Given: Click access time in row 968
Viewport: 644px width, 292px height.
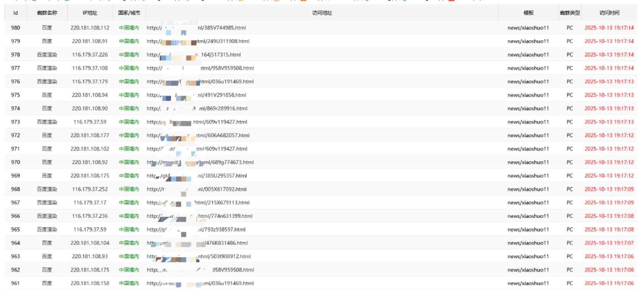Looking at the screenshot, I should [609, 189].
